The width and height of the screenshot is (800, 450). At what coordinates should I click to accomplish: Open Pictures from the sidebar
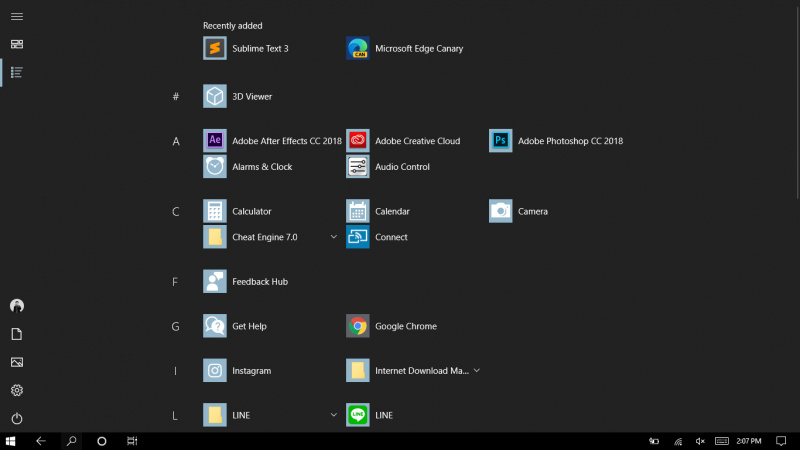(17, 362)
